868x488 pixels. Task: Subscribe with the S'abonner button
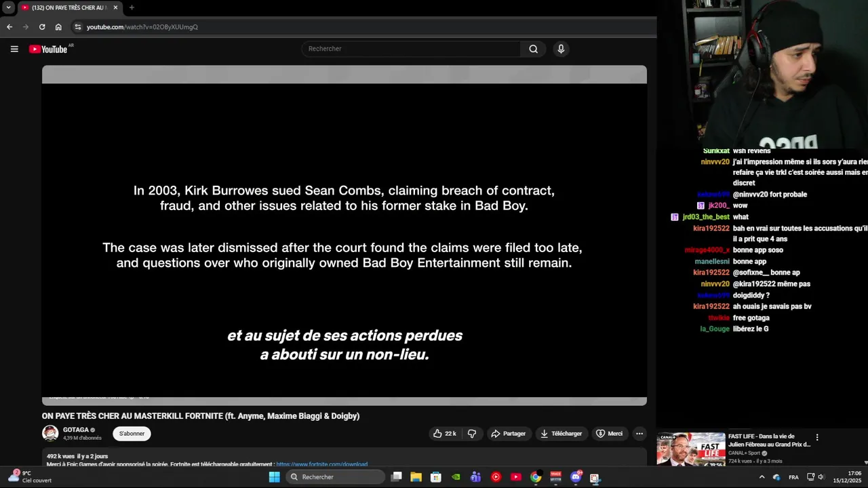[132, 434]
